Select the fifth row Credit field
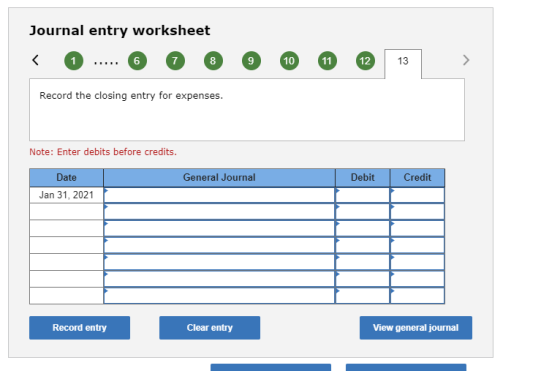Image resolution: width=560 pixels, height=371 pixels. (x=418, y=262)
